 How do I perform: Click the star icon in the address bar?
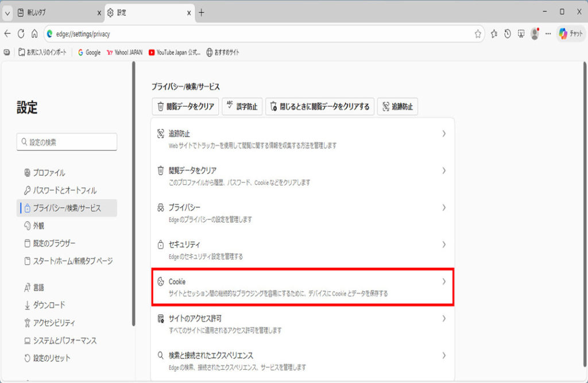click(478, 34)
